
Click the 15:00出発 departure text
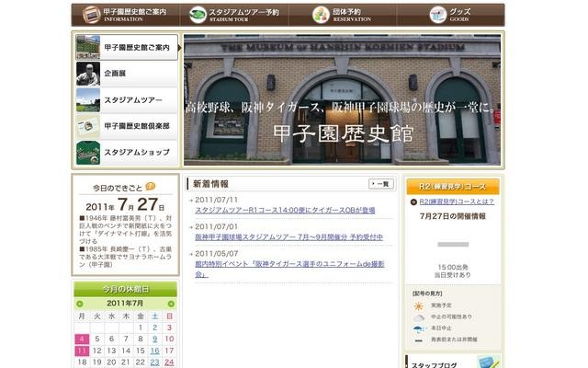[453, 267]
